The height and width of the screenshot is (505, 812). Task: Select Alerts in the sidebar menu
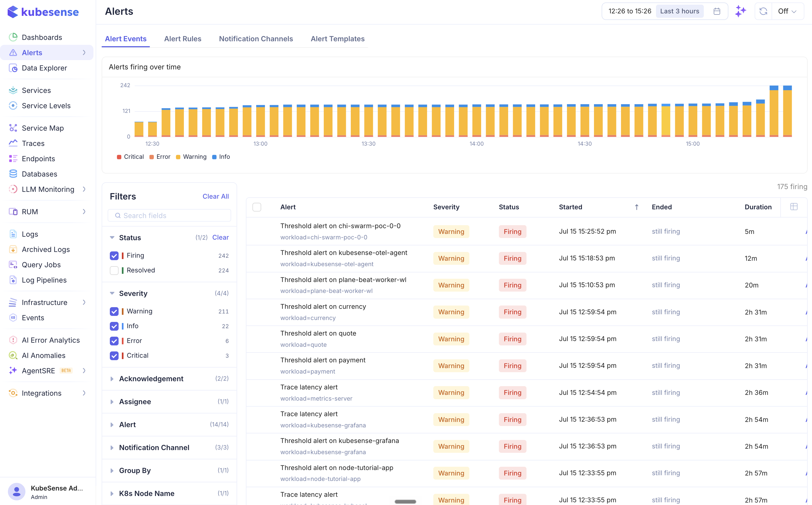pos(47,52)
